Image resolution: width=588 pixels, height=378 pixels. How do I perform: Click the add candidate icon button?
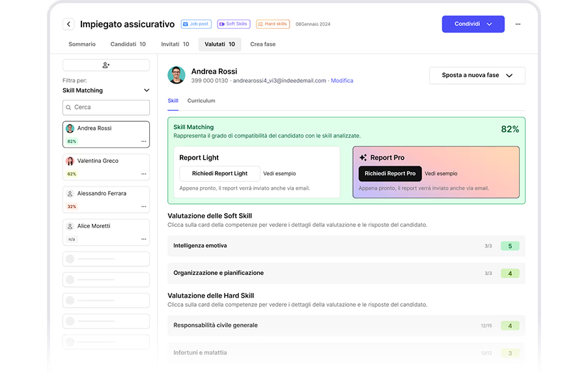tap(106, 65)
